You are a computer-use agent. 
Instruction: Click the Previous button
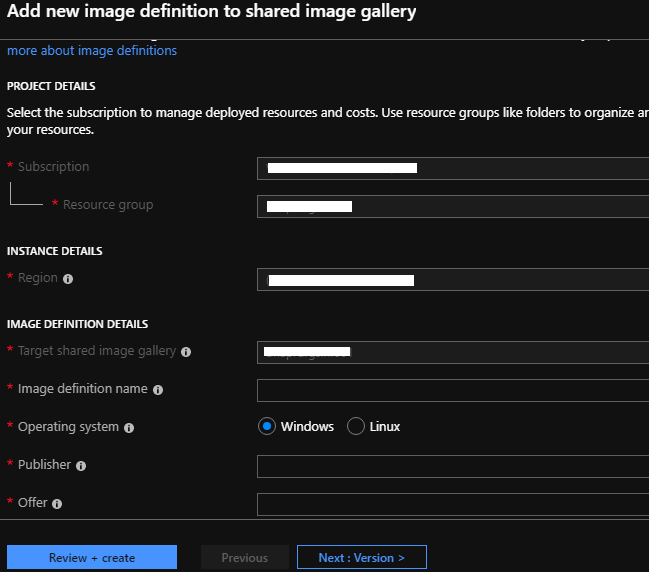click(x=244, y=557)
